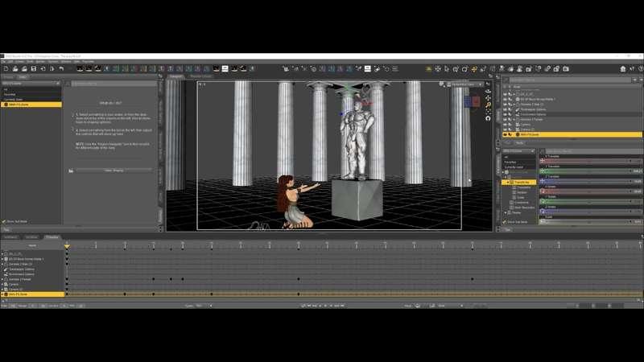Click the viewport Zoom magnifier icon
Image resolution: width=644 pixels, height=362 pixels.
click(x=488, y=105)
